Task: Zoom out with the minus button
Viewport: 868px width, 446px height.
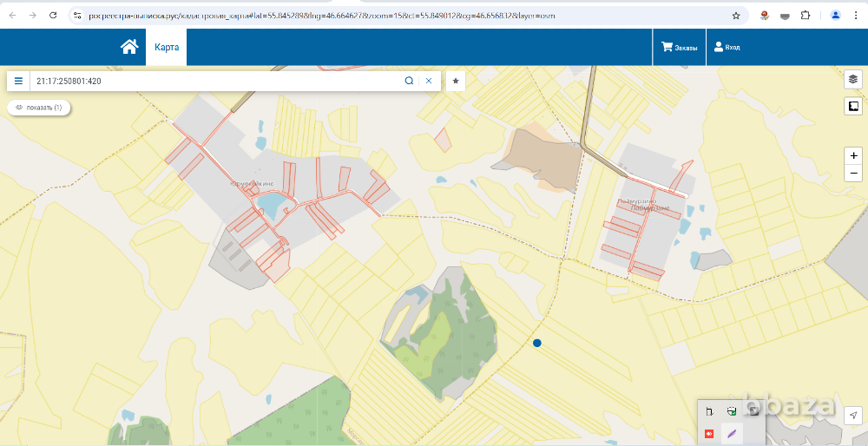Action: [x=854, y=173]
